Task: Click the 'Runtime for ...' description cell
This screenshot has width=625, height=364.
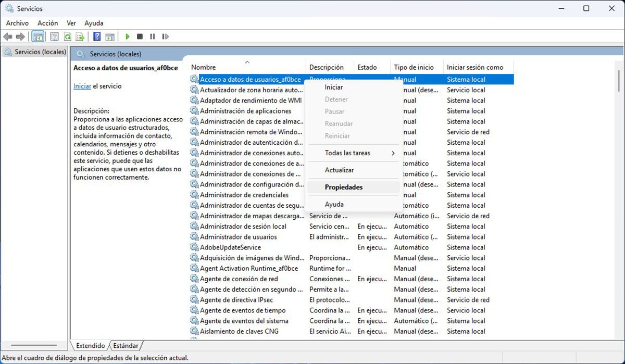Action: point(330,268)
